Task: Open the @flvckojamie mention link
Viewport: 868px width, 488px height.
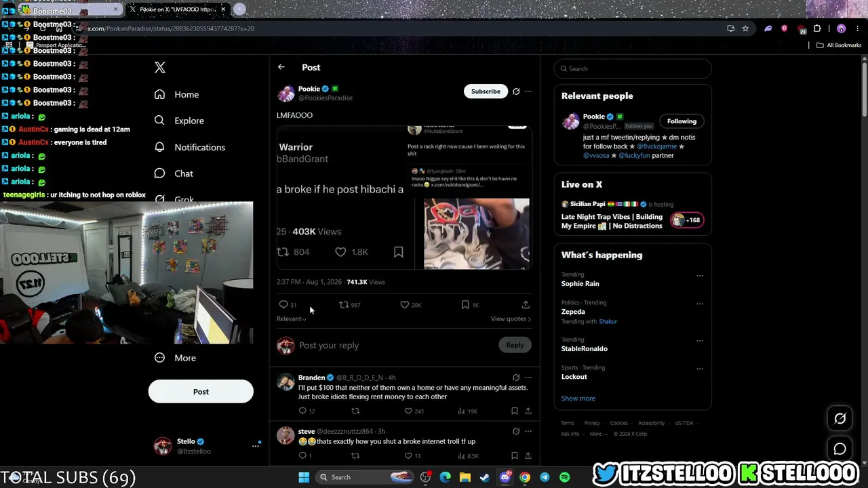Action: [x=657, y=146]
